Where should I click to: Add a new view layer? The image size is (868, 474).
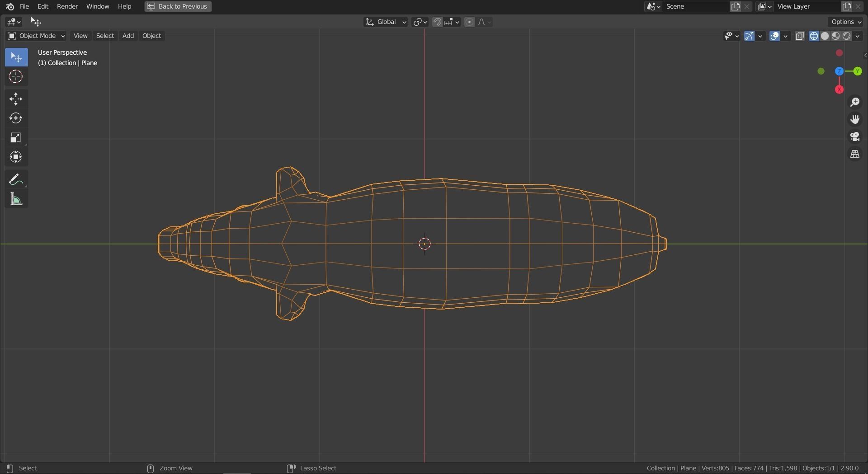click(x=846, y=6)
